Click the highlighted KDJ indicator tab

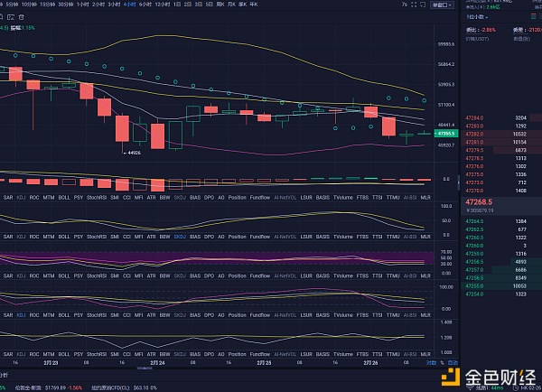click(x=21, y=315)
